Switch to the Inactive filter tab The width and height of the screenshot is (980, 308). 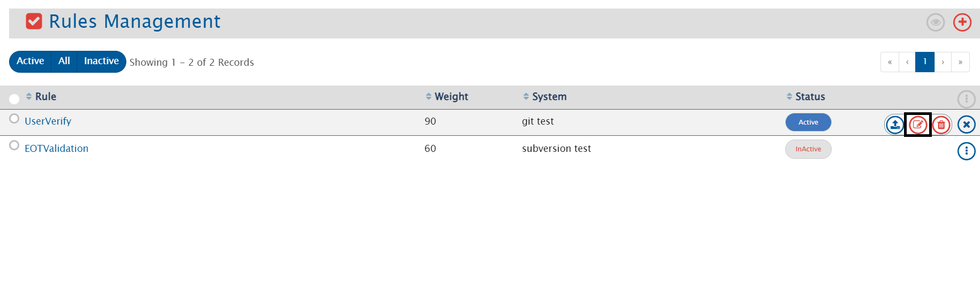[x=101, y=61]
